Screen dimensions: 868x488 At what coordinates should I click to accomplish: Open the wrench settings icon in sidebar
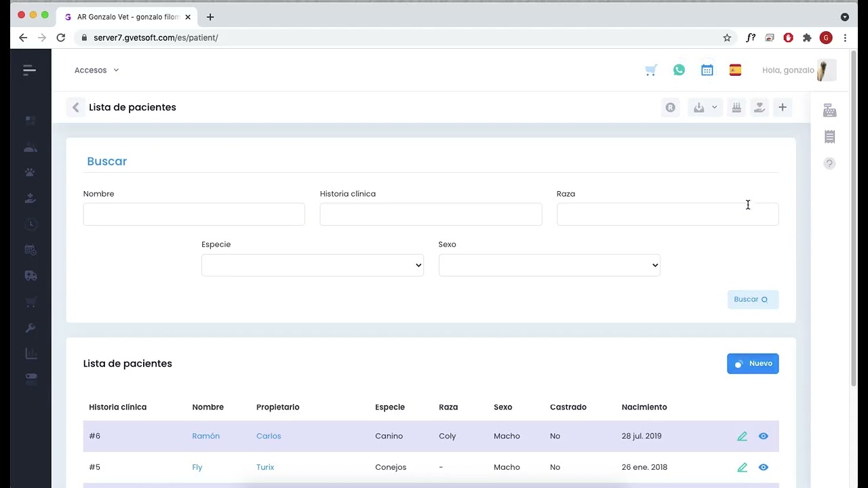click(31, 327)
